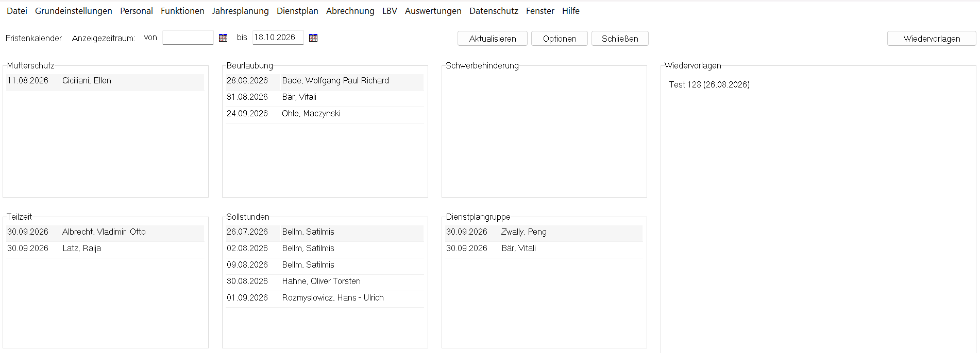980x353 pixels.
Task: Focus the 'bis' date field 18.10.2026
Action: [278, 38]
